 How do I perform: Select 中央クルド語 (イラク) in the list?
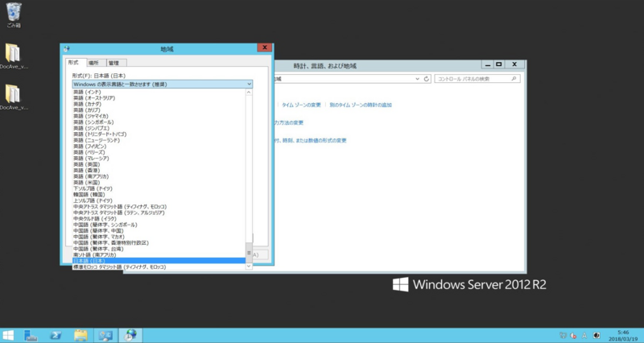(x=159, y=218)
